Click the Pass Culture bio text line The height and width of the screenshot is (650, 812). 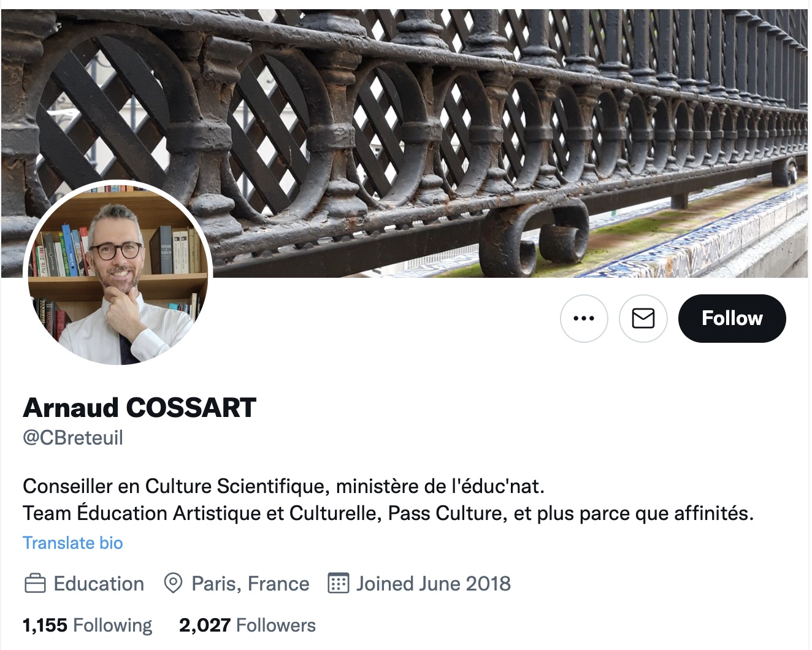pos(388,513)
